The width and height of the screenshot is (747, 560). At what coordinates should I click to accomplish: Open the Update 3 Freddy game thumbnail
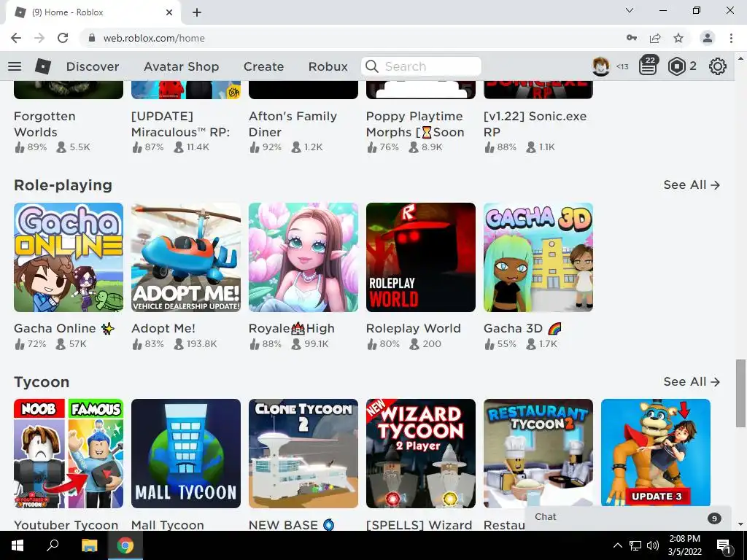pyautogui.click(x=656, y=452)
